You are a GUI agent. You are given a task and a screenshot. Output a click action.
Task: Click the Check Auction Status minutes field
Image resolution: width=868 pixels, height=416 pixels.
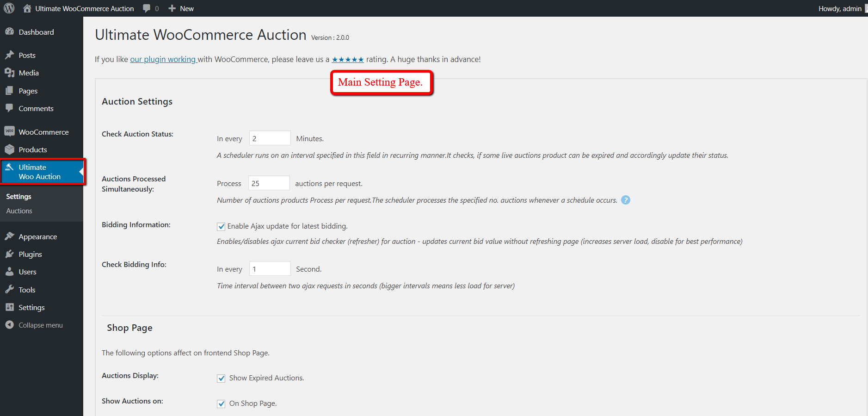(x=270, y=138)
